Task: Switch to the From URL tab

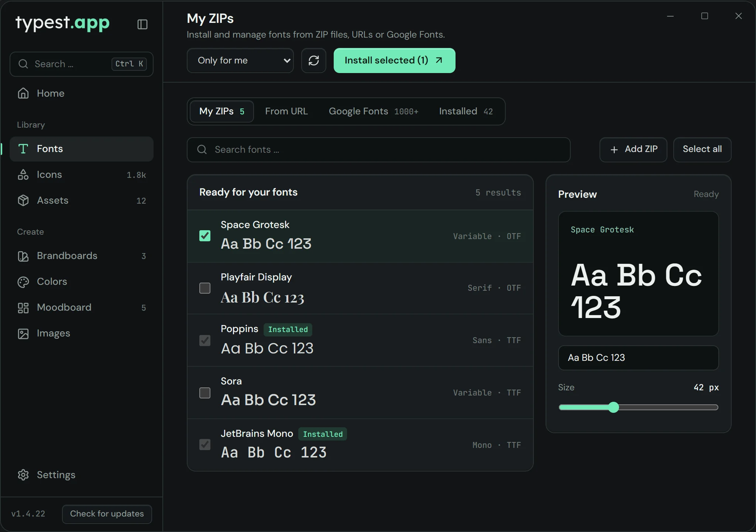Action: point(286,111)
